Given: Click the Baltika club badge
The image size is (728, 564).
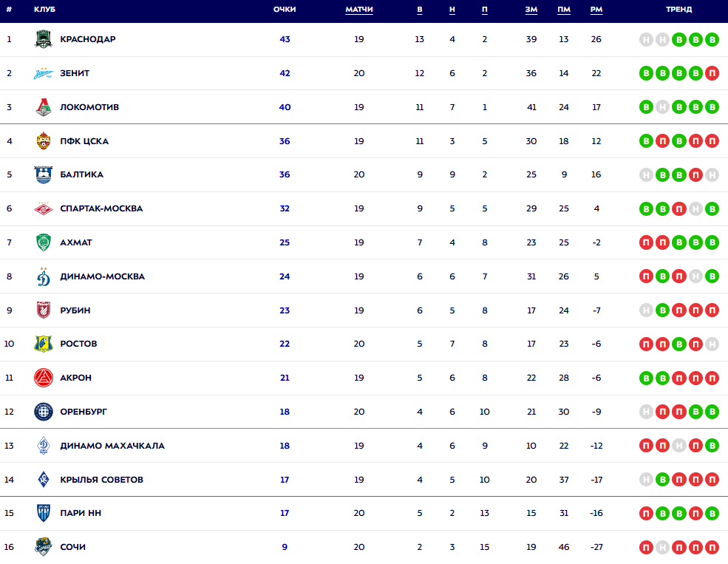Looking at the screenshot, I should pos(44,175).
